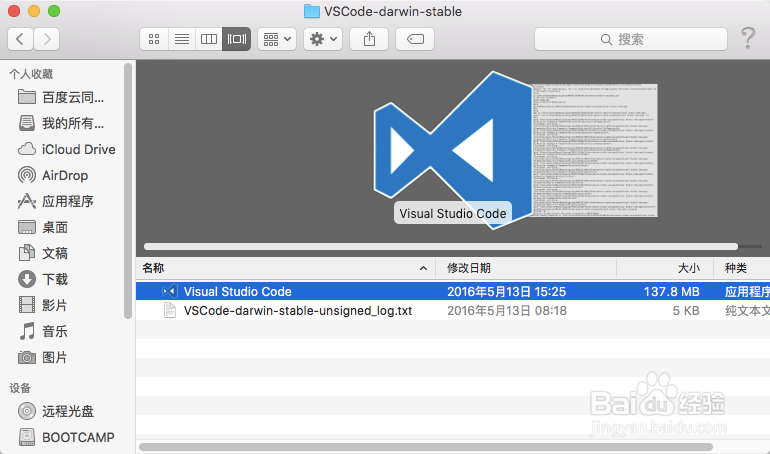Click the 应用程序 applications icon
The width and height of the screenshot is (770, 454).
coord(27,201)
